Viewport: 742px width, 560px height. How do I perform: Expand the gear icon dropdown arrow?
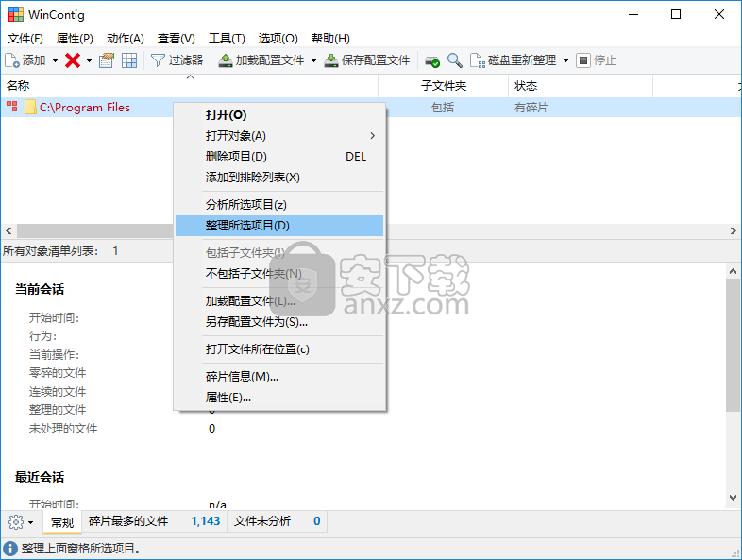pos(31,522)
